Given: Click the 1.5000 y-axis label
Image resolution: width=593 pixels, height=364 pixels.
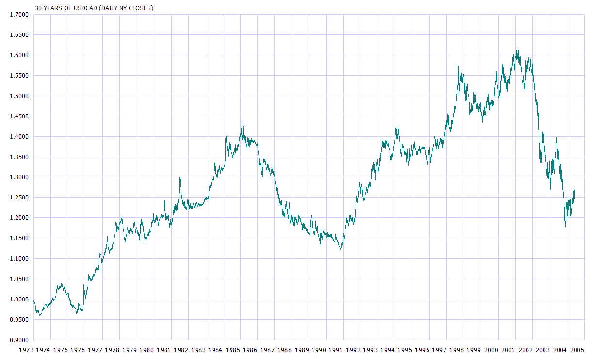Looking at the screenshot, I should coord(19,96).
